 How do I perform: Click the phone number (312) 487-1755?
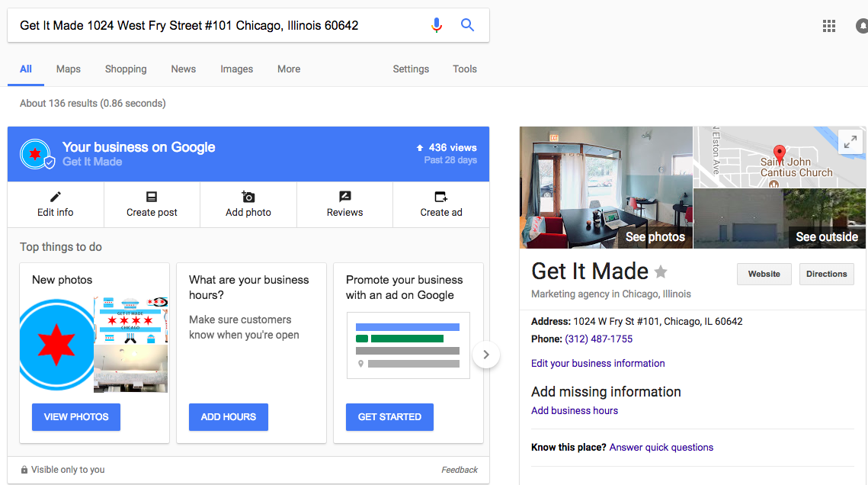[x=598, y=339]
